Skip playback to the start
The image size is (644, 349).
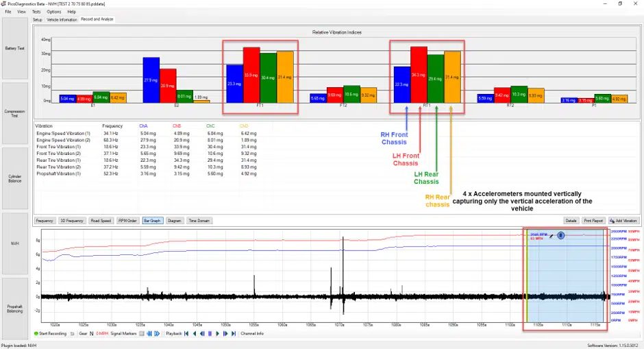click(186, 334)
